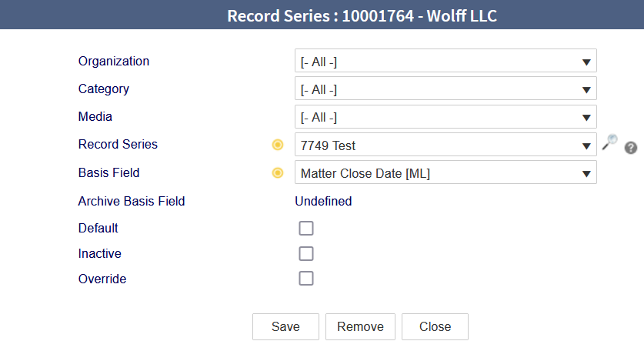Image resolution: width=644 pixels, height=341 pixels.
Task: Click the Save button
Action: coord(286,326)
